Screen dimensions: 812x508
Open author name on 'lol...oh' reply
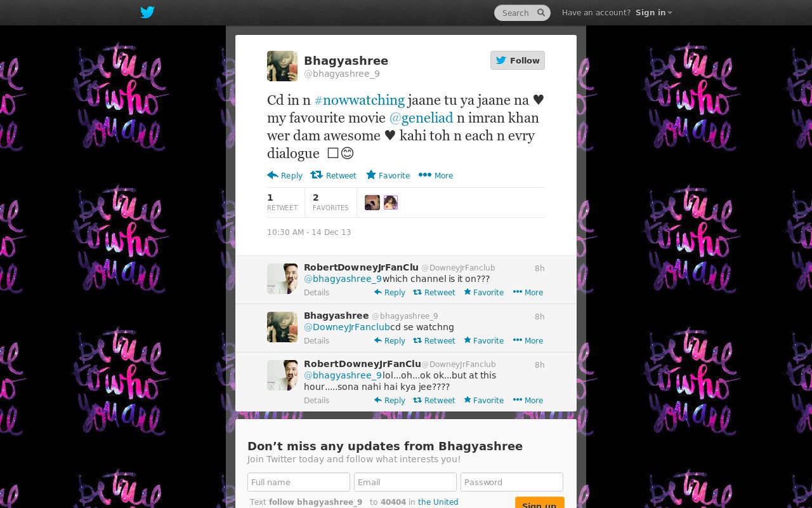362,364
